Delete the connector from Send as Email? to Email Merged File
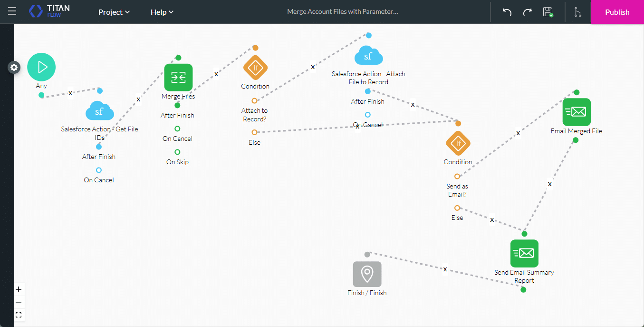The image size is (644, 327). tap(518, 133)
